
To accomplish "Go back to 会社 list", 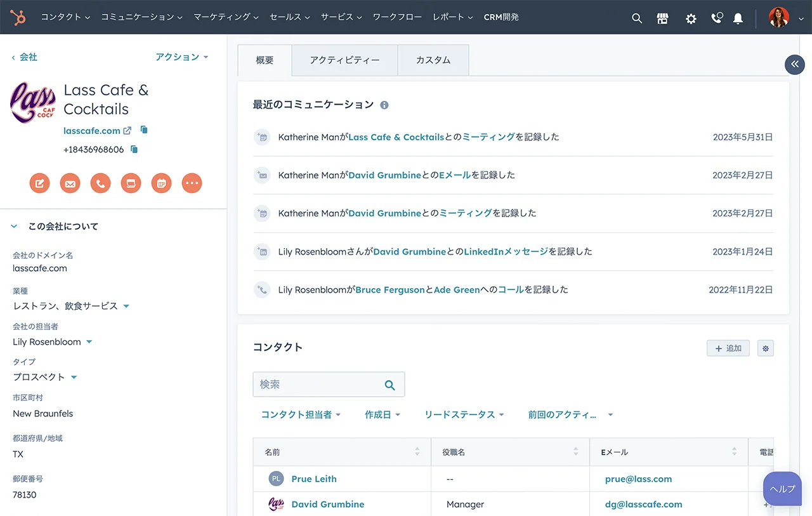I will point(25,57).
